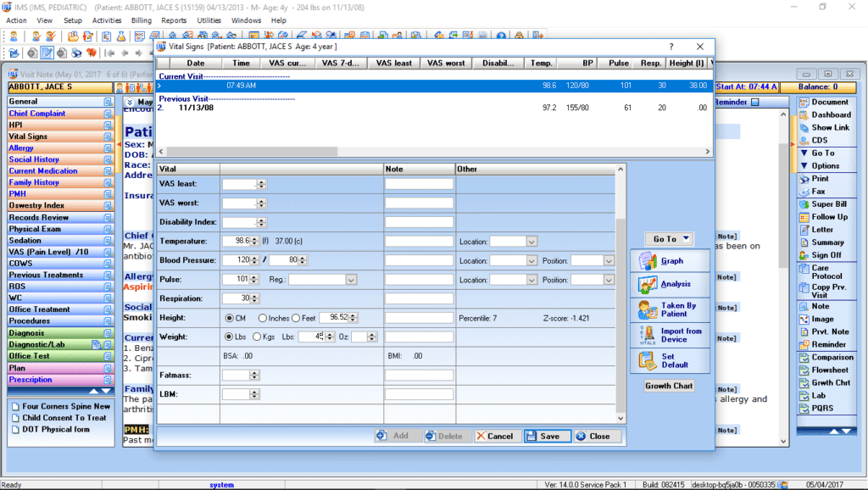
Task: Click the note icon next to Chief Complaint
Action: click(x=108, y=114)
